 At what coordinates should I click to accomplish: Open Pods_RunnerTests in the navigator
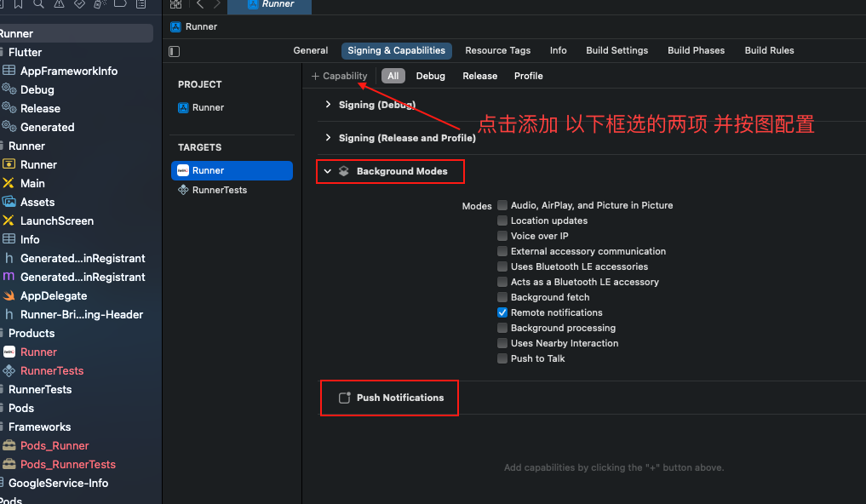pyautogui.click(x=68, y=464)
